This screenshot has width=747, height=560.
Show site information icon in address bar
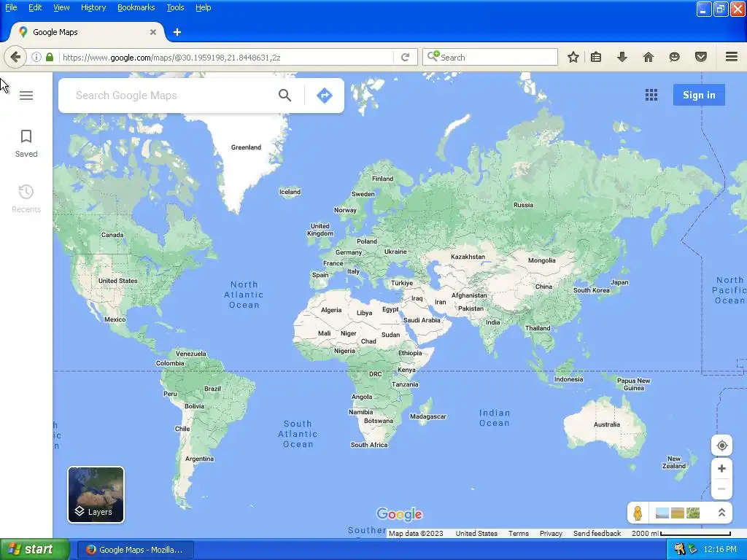click(x=36, y=57)
